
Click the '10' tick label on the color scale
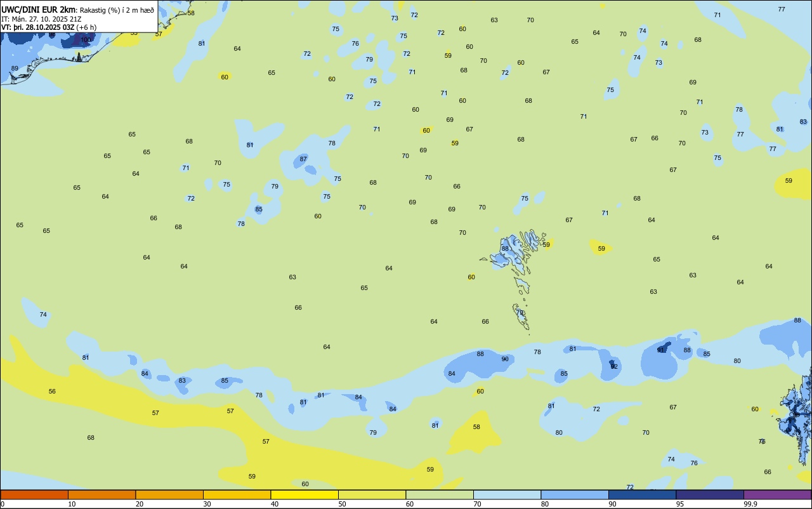coord(72,504)
